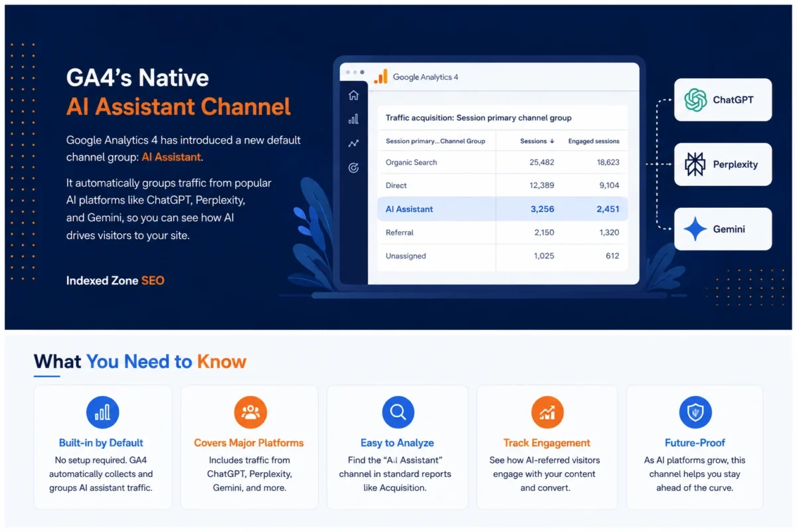
Task: Click the Gemini star icon
Action: tap(695, 229)
